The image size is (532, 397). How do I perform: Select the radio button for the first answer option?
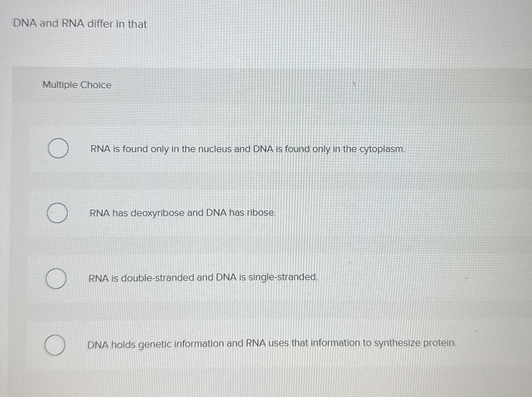pos(58,149)
